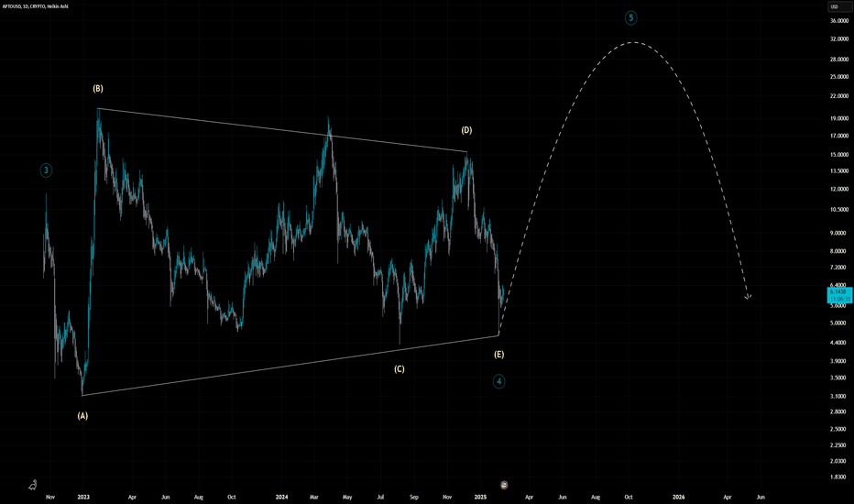The width and height of the screenshot is (854, 504).
Task: Click the 10.5000 price axis label
Action: click(x=839, y=209)
